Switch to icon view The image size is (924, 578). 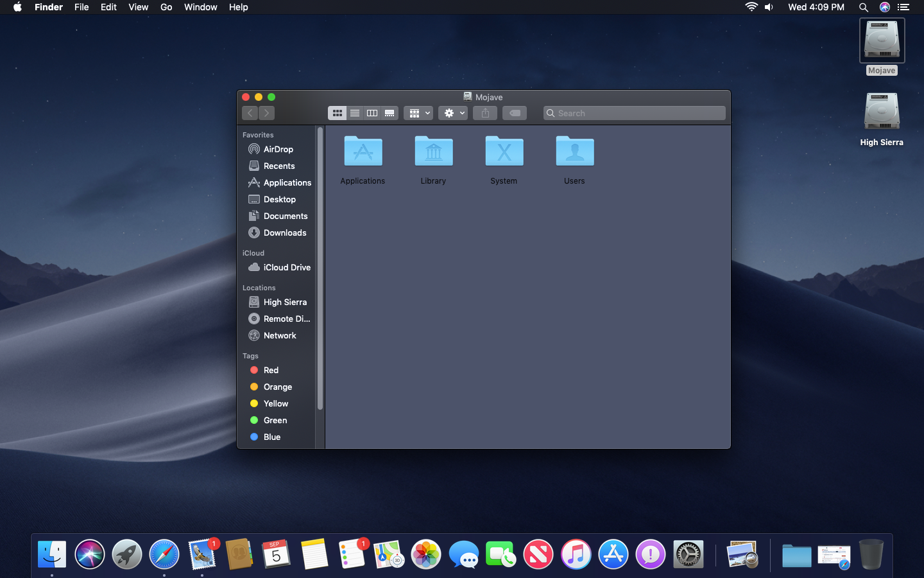(x=337, y=113)
